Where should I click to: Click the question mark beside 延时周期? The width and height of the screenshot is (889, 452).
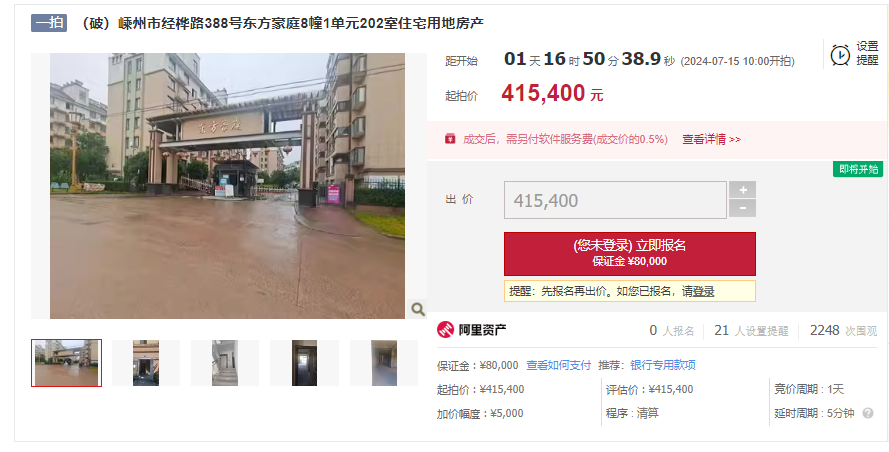tap(868, 413)
